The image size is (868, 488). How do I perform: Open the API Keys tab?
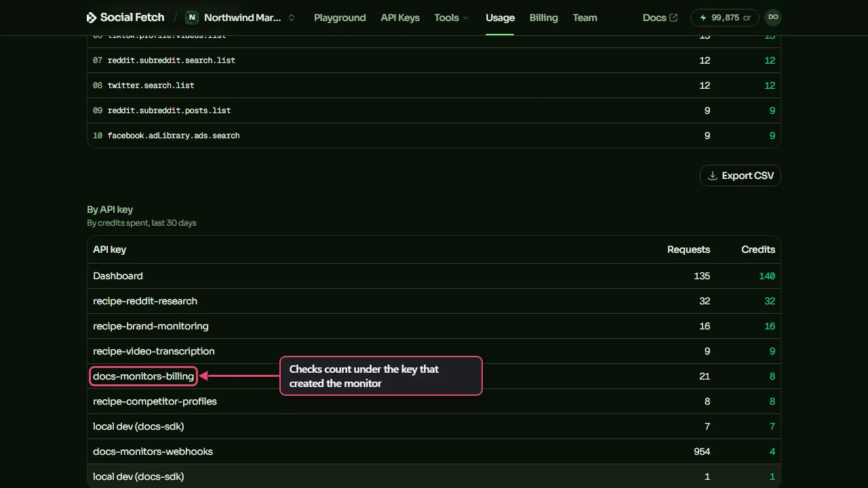400,18
